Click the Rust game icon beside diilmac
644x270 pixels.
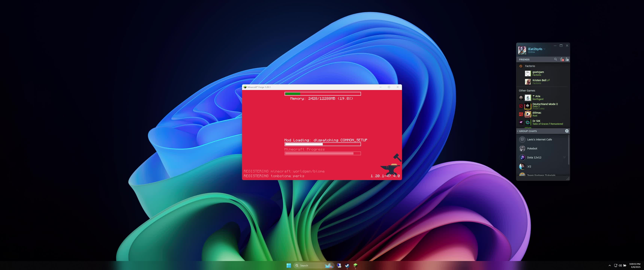point(521,114)
